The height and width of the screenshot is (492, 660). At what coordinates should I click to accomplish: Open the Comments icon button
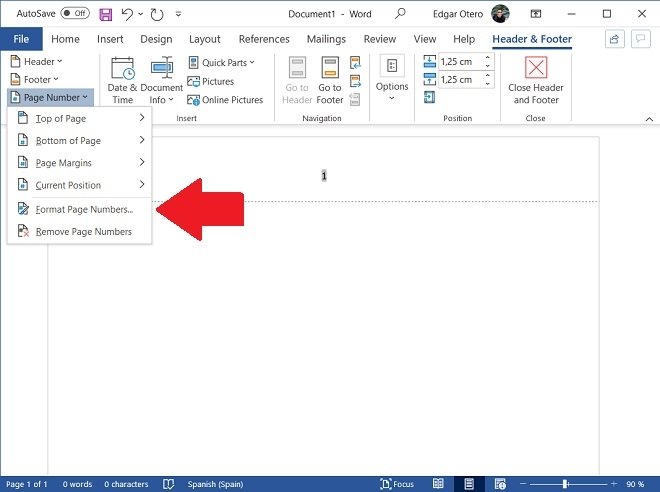point(641,39)
